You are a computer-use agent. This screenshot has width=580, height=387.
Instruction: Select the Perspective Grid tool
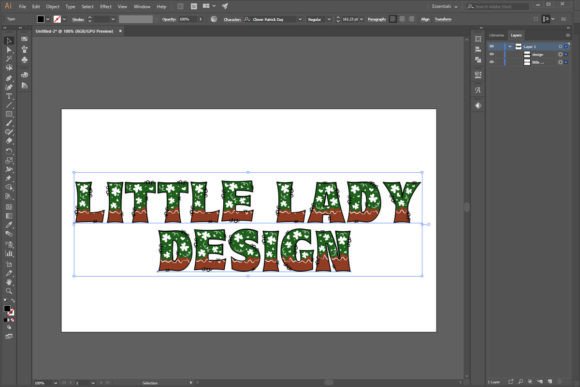9,196
